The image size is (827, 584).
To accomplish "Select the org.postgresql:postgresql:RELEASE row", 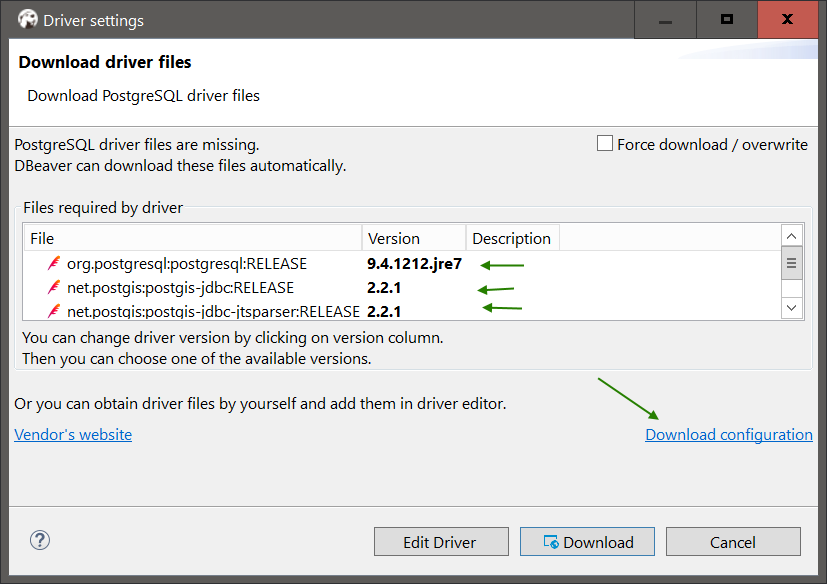I will coord(402,264).
